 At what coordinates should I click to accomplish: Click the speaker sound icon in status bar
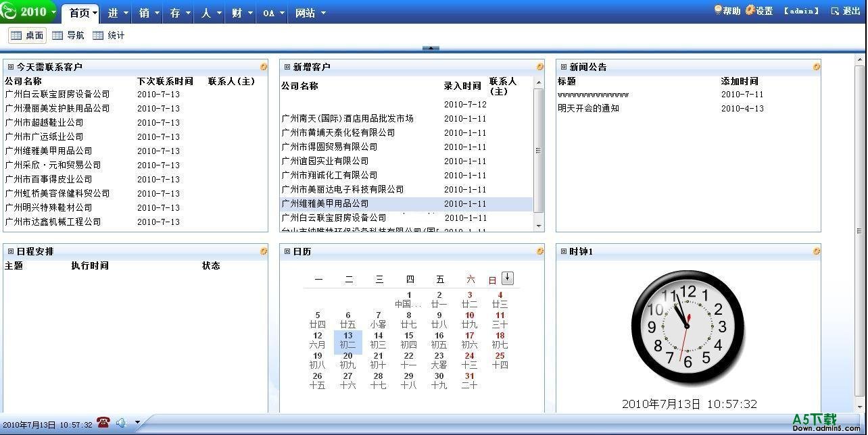(121, 423)
